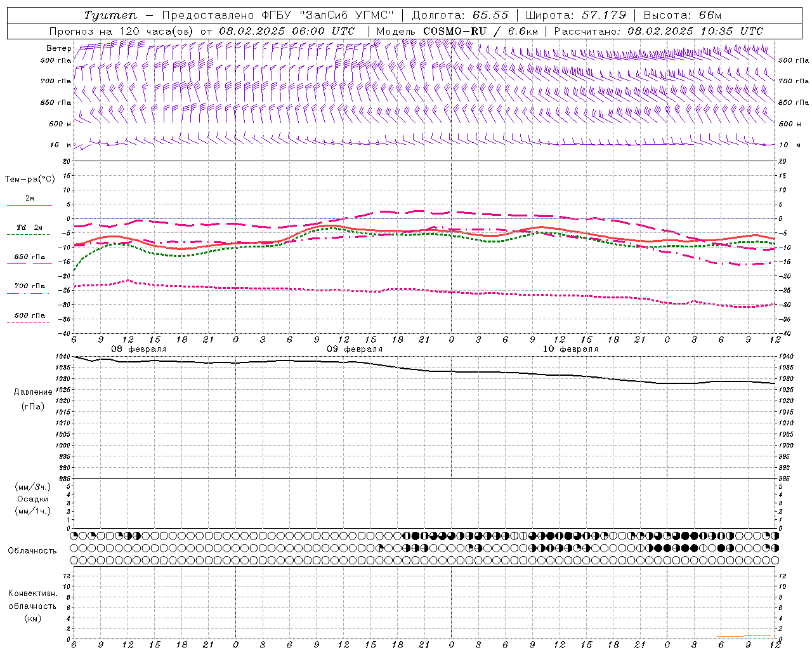The width and height of the screenshot is (812, 650).
Task: Click the Широта: 57.179 header field
Action: tap(576, 15)
